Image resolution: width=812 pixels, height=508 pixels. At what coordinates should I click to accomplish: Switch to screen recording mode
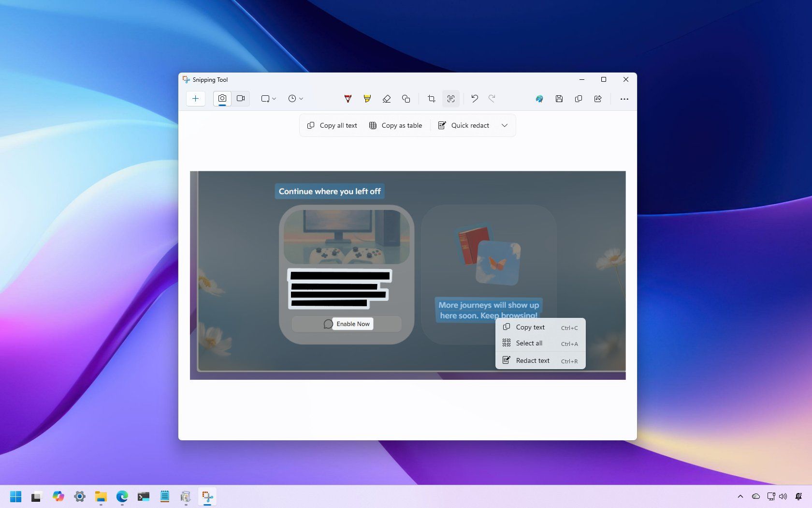click(241, 98)
